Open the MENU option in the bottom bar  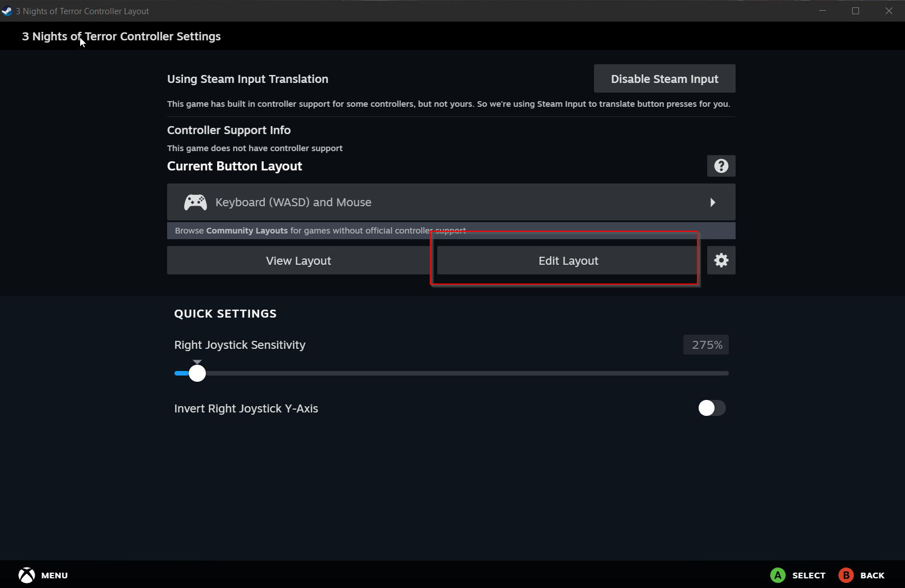[x=43, y=575]
